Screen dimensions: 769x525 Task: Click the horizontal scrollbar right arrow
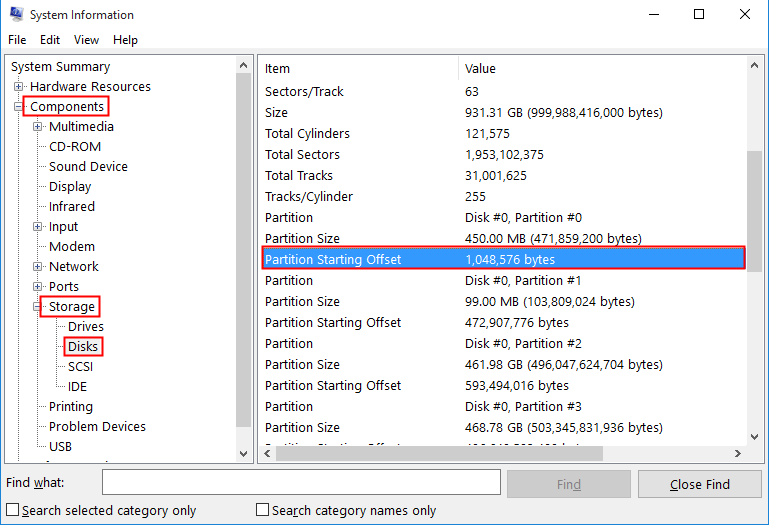pyautogui.click(x=738, y=454)
